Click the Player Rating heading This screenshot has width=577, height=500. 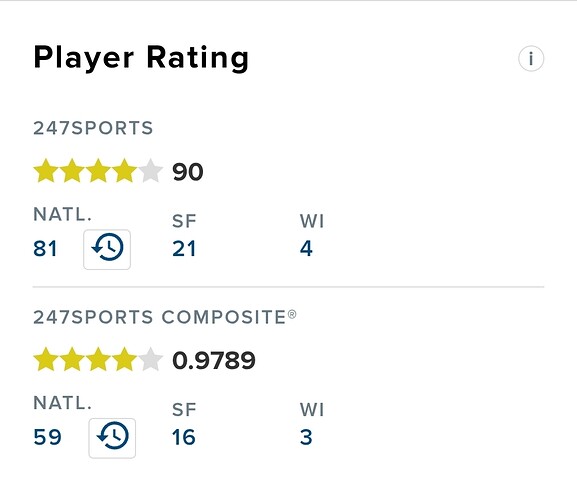tap(141, 58)
